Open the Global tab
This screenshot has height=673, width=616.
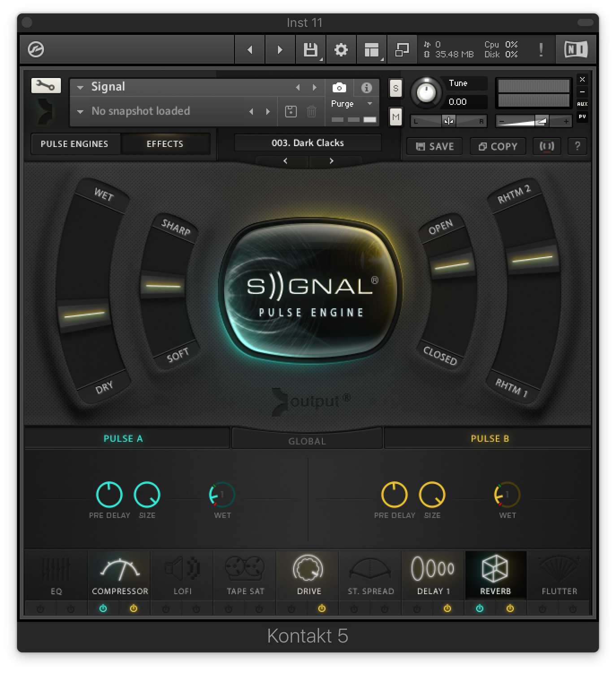point(307,441)
